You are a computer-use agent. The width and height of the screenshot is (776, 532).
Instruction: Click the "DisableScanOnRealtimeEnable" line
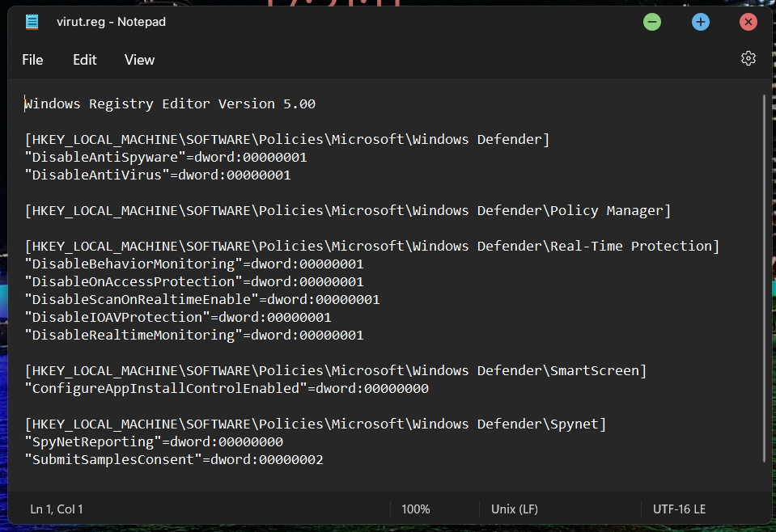[x=202, y=300]
